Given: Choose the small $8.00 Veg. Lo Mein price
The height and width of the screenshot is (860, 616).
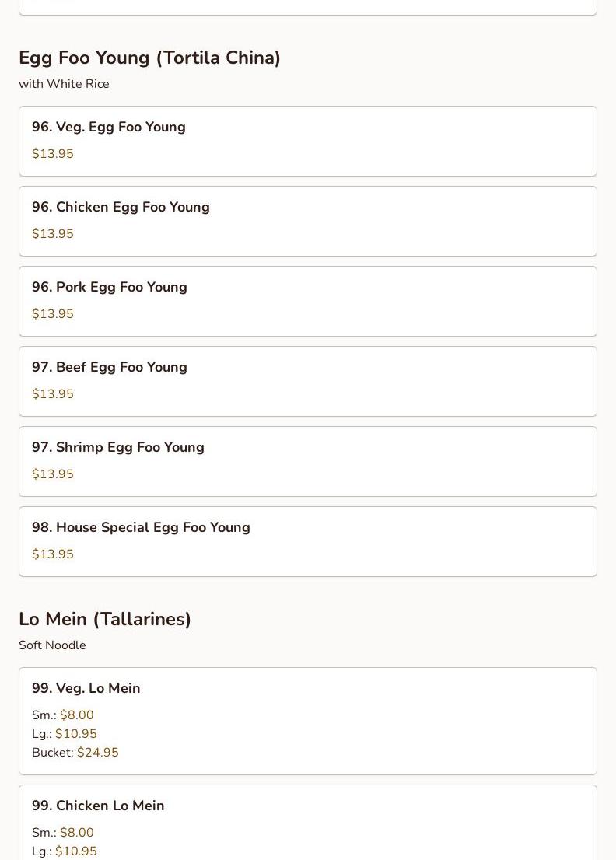Looking at the screenshot, I should pos(76,715).
